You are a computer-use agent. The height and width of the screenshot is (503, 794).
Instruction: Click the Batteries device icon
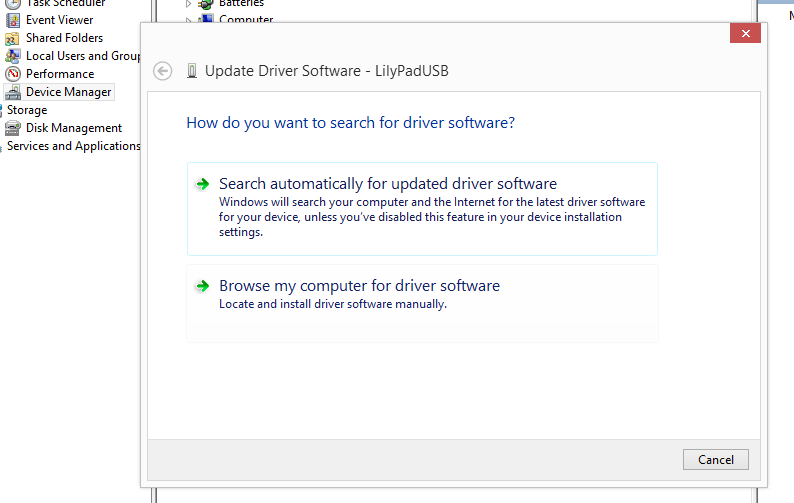pyautogui.click(x=206, y=4)
